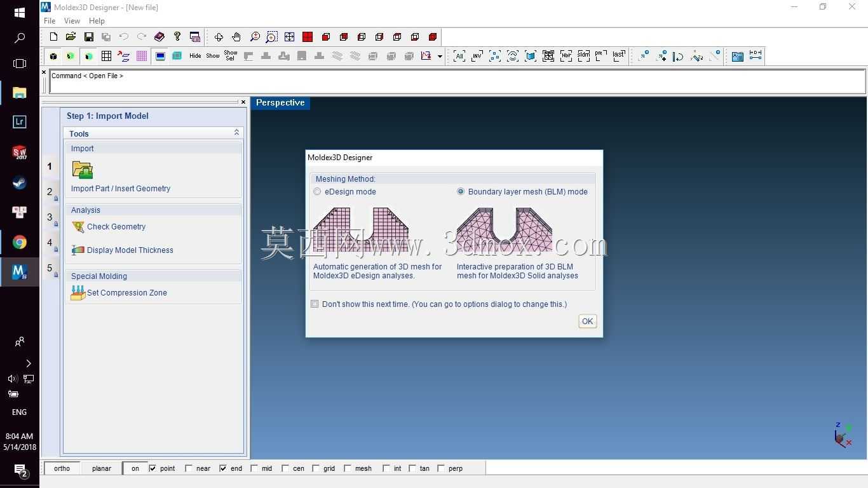868x488 pixels.
Task: Enable the cen snap checkbox
Action: 285,468
